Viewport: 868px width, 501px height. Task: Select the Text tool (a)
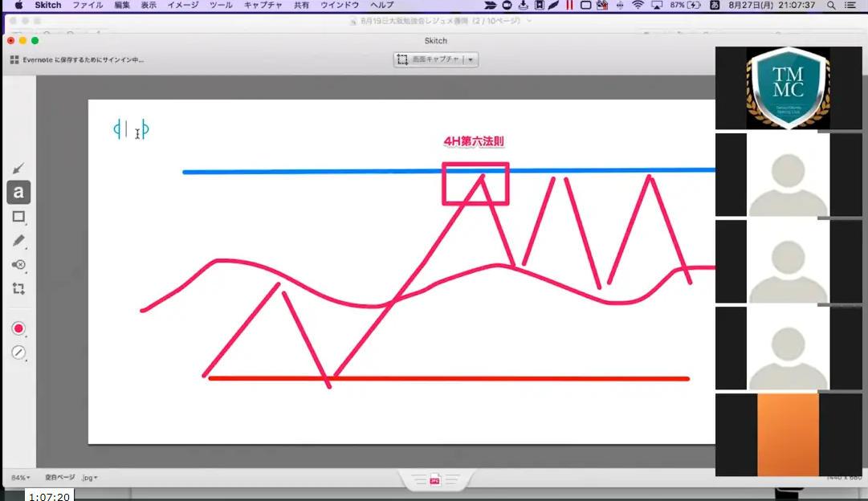[x=18, y=193]
